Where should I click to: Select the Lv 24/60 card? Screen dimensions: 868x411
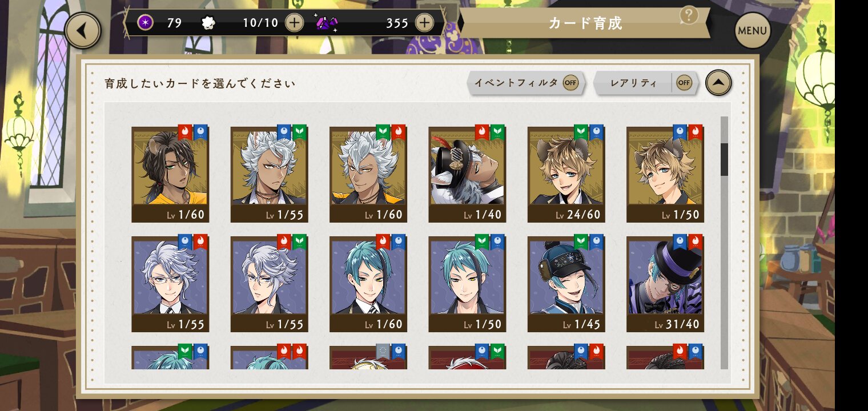[x=566, y=175]
